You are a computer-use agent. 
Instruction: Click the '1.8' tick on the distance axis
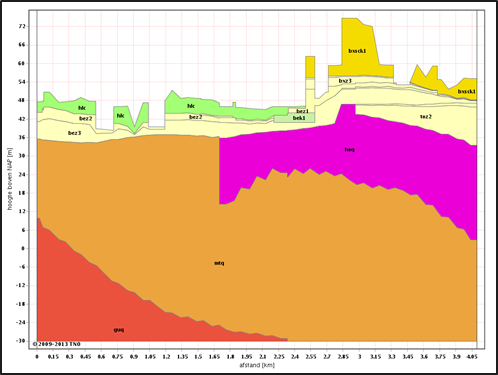[x=230, y=357]
